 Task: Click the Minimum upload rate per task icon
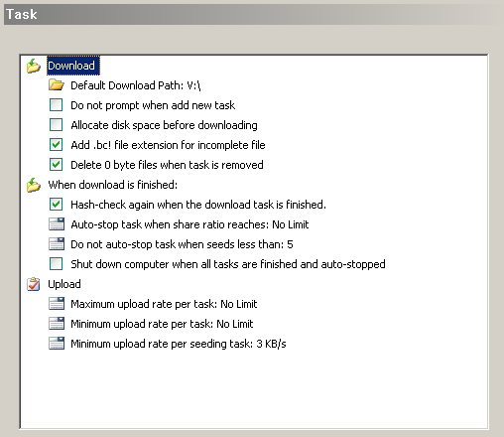[57, 324]
